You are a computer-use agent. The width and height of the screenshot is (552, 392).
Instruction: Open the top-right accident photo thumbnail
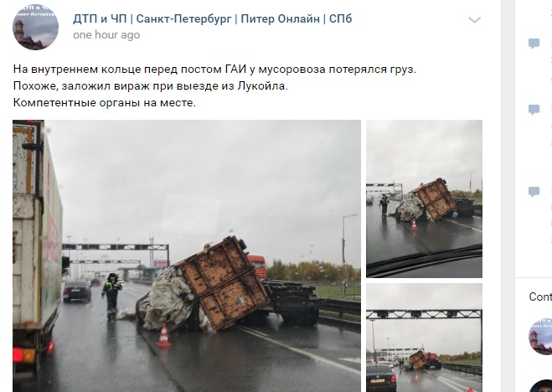tap(424, 199)
